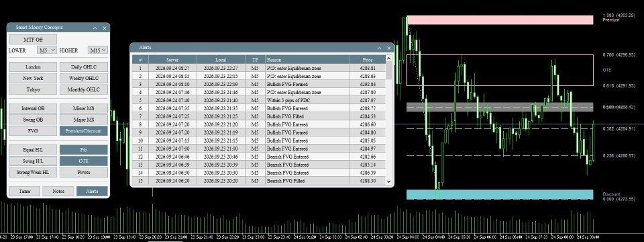Click the TF column header
This screenshot has width=644, height=242.
[x=255, y=60]
